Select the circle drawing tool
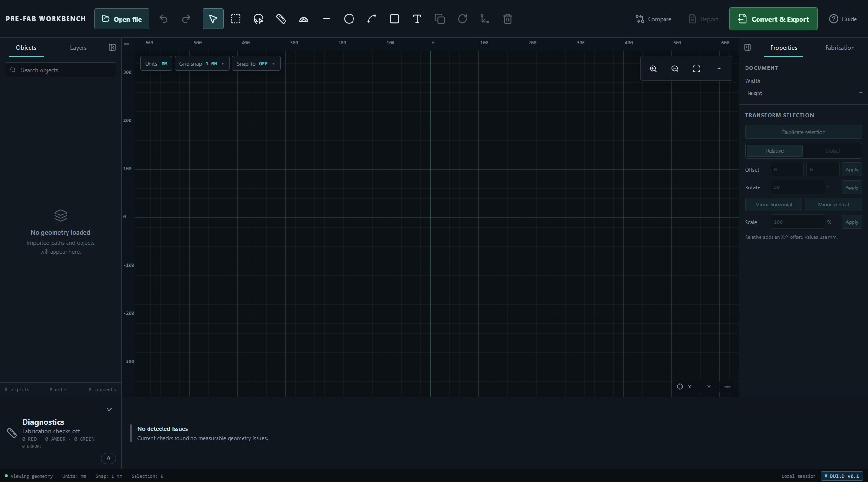This screenshot has width=868, height=482. click(x=349, y=19)
